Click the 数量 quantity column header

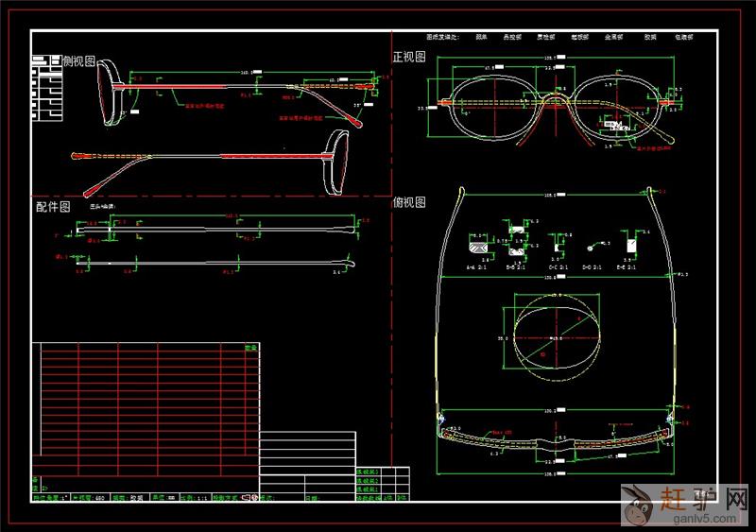(x=251, y=349)
